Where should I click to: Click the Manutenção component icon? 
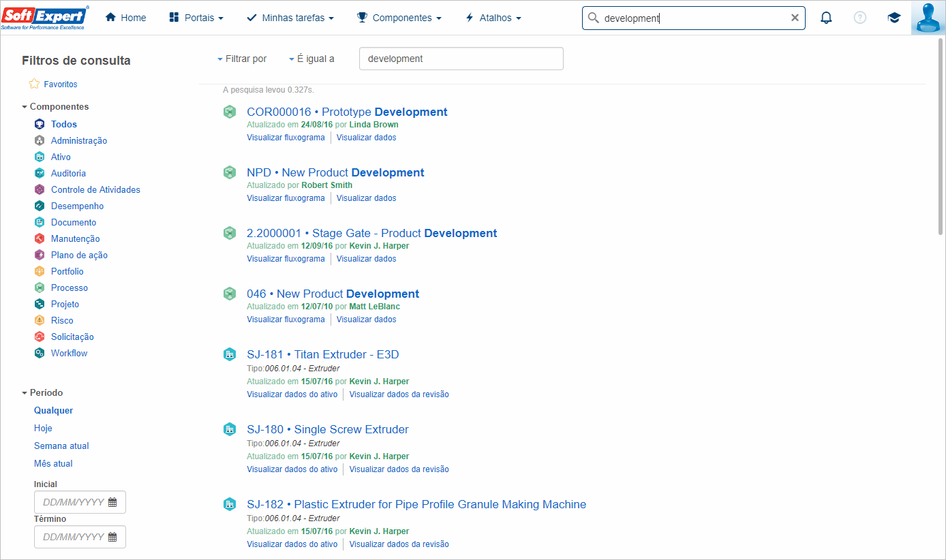click(39, 238)
